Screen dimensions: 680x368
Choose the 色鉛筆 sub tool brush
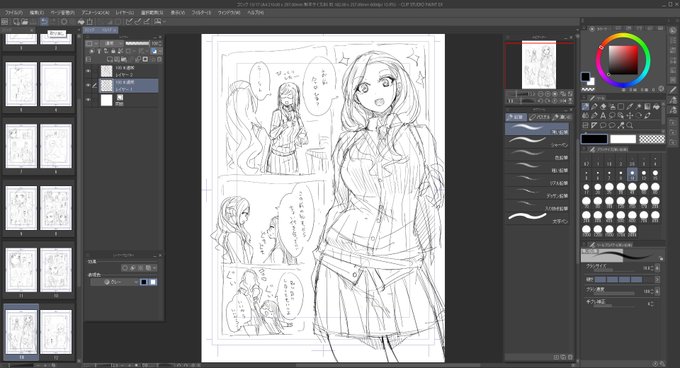(x=537, y=155)
